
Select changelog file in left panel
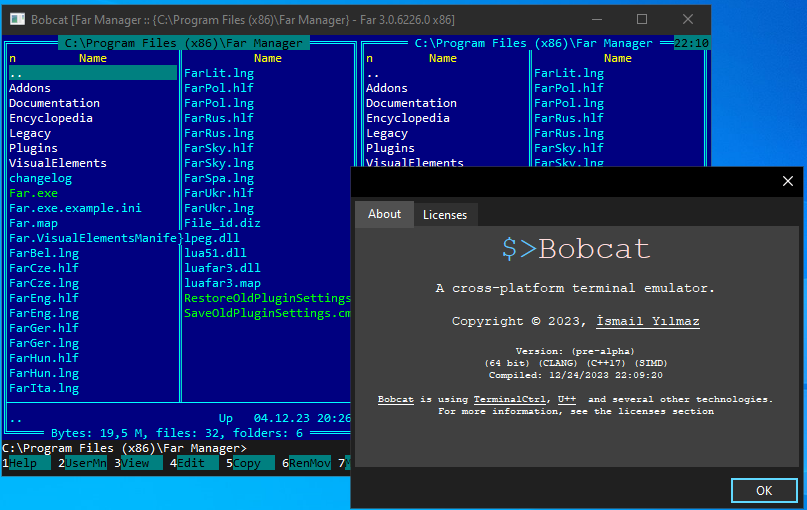tap(40, 178)
